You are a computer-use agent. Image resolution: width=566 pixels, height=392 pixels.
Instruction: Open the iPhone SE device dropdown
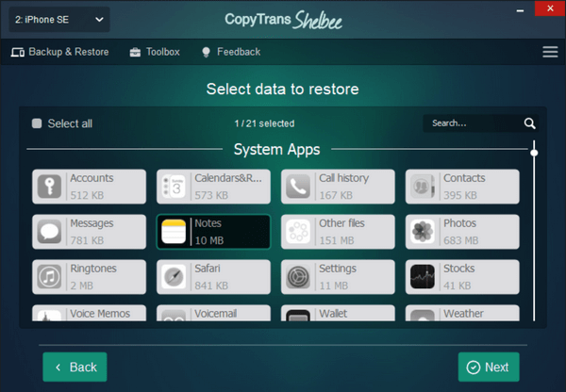pyautogui.click(x=59, y=20)
